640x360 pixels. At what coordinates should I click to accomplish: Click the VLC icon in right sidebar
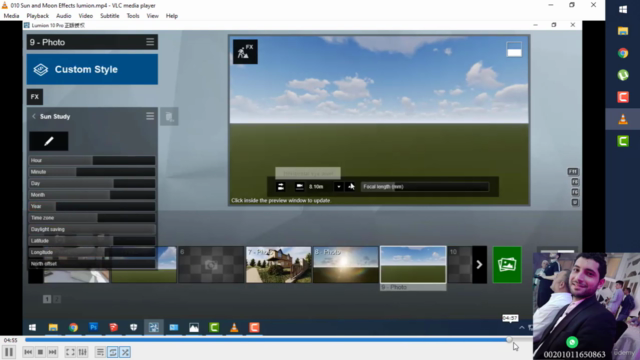pyautogui.click(x=623, y=119)
